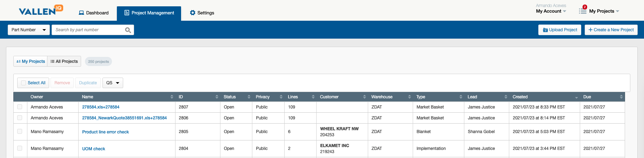Go to the Dashboard tab

click(94, 13)
